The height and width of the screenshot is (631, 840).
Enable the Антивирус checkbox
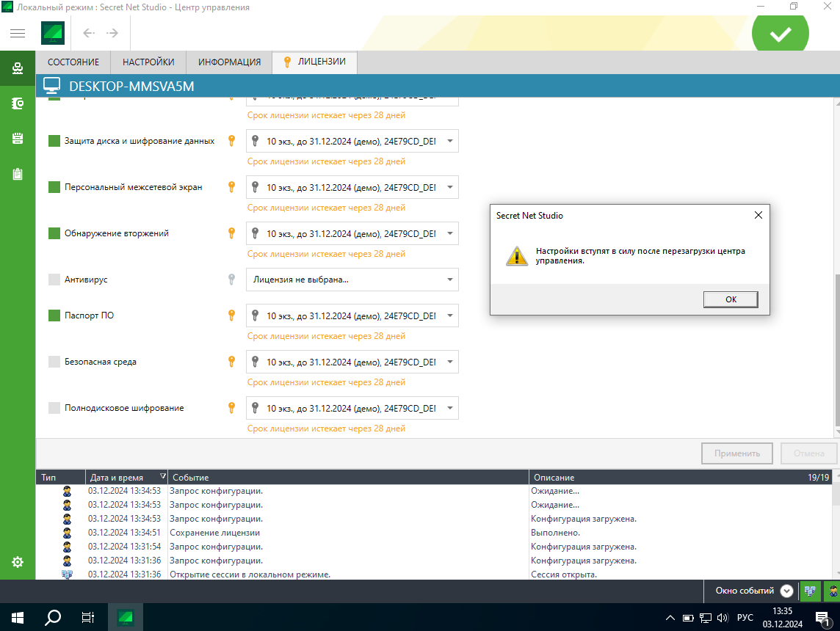[54, 280]
